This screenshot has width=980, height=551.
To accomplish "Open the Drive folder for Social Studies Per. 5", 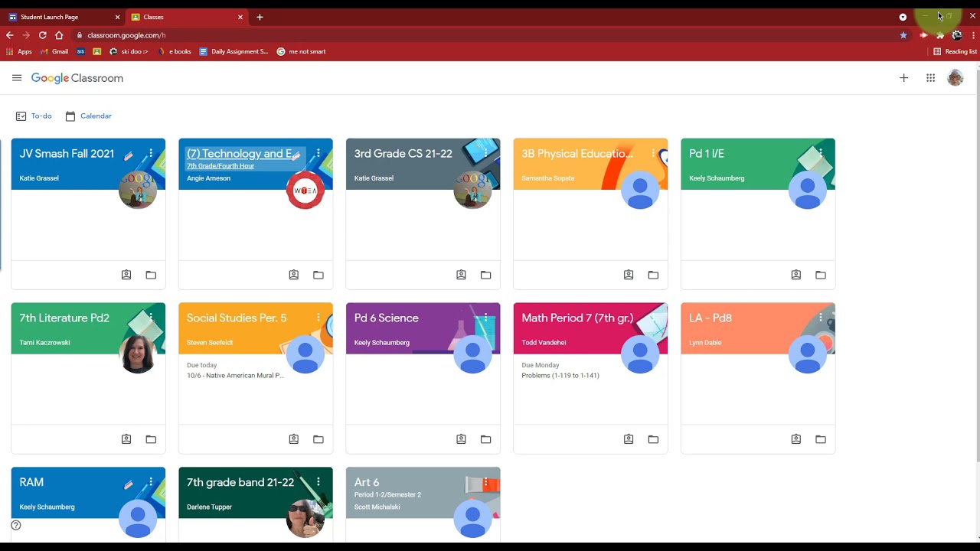I will [318, 439].
